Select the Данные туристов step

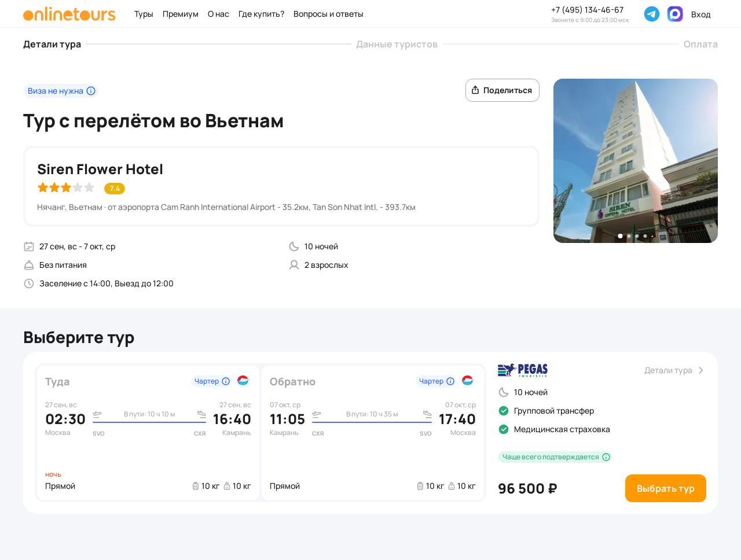tap(397, 44)
